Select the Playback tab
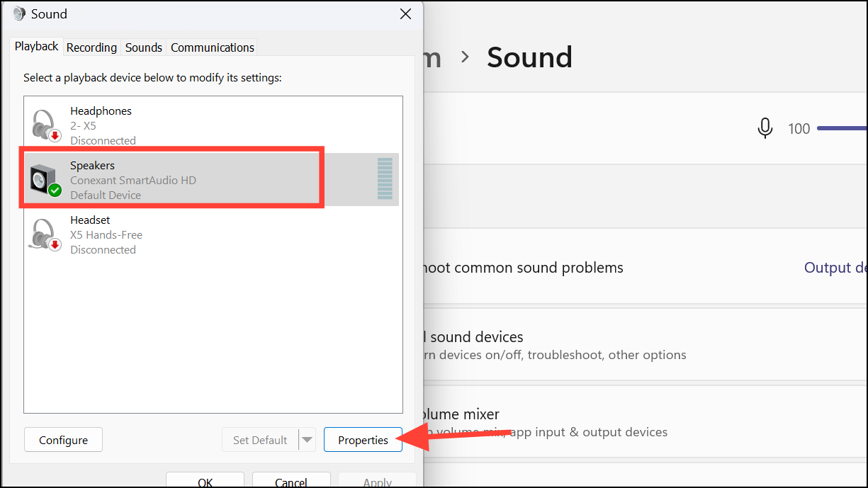This screenshot has height=488, width=868. [x=35, y=46]
